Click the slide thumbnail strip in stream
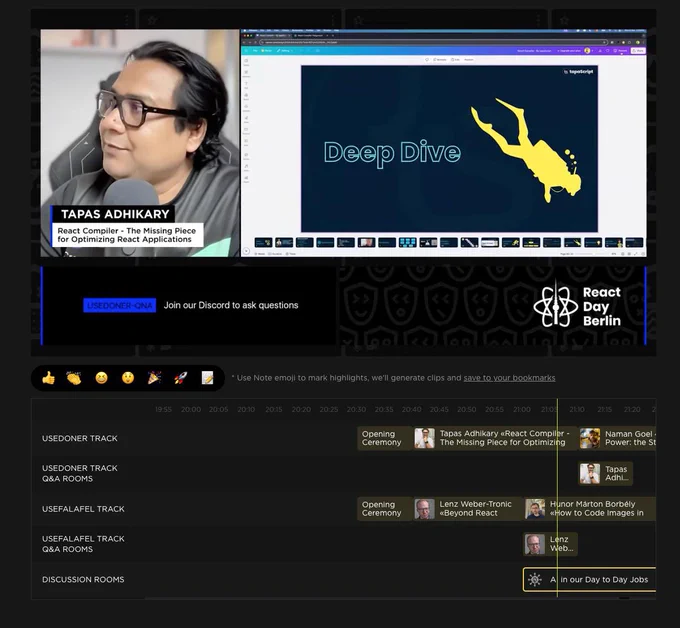680x628 pixels. click(449, 242)
